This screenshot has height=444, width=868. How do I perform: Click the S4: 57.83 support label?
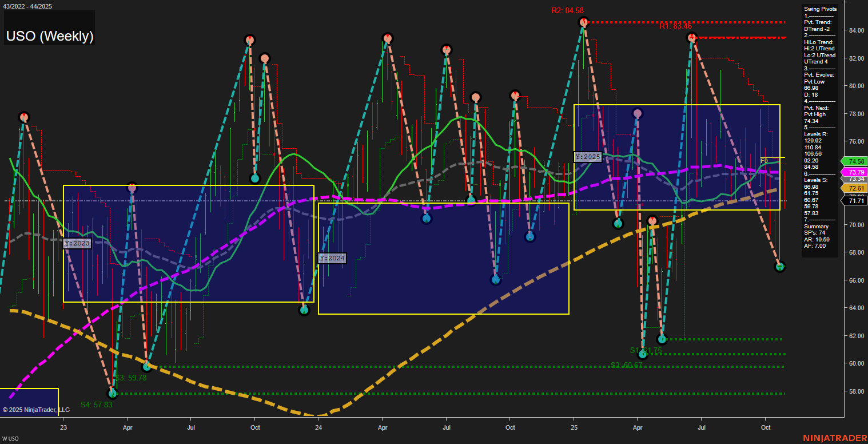point(96,405)
